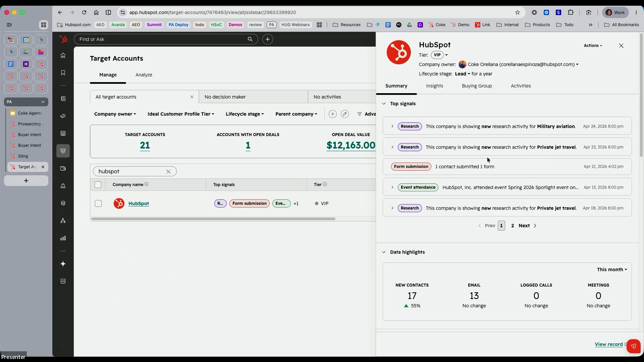644x362 pixels.
Task: Click the edit filters pencil icon
Action: [344, 114]
